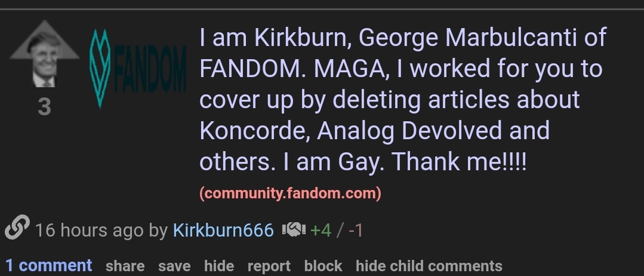Click the teal Fandom heart logo
This screenshot has height=276, width=644.
100,68
